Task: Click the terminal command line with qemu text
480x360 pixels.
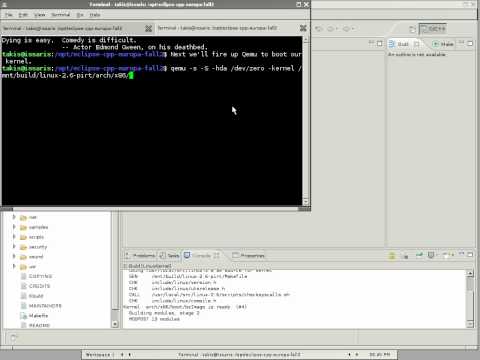Action: point(152,72)
